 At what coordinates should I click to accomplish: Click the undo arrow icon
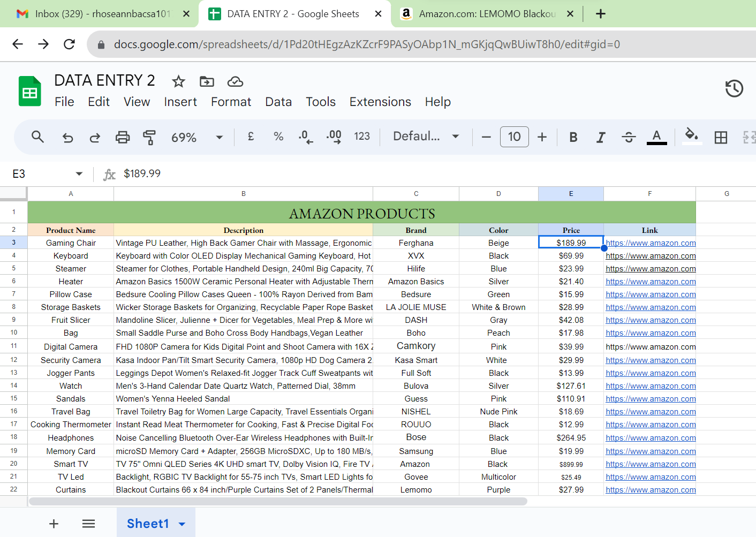tap(67, 138)
